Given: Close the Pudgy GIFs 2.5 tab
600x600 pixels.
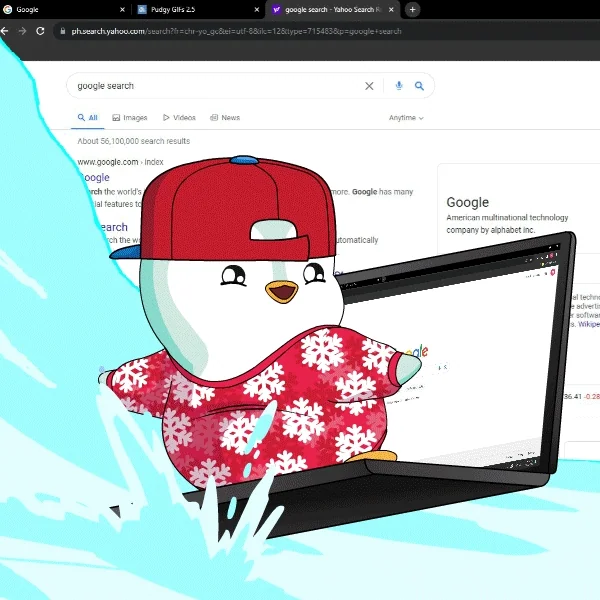Looking at the screenshot, I should [257, 10].
